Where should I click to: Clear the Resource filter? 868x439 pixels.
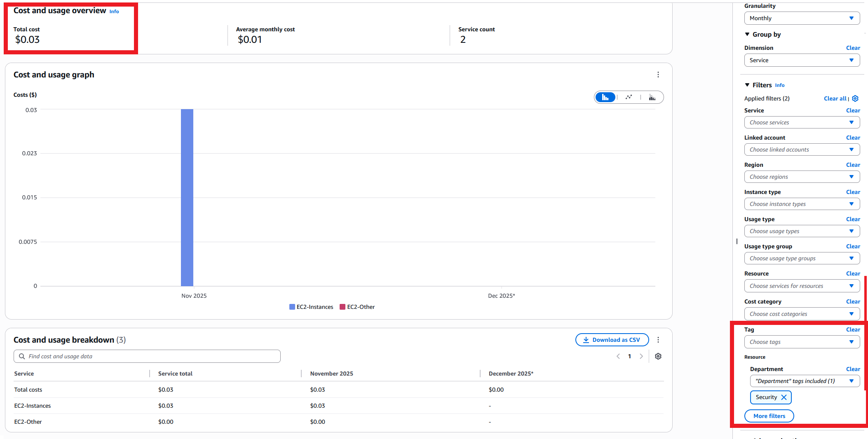click(853, 273)
